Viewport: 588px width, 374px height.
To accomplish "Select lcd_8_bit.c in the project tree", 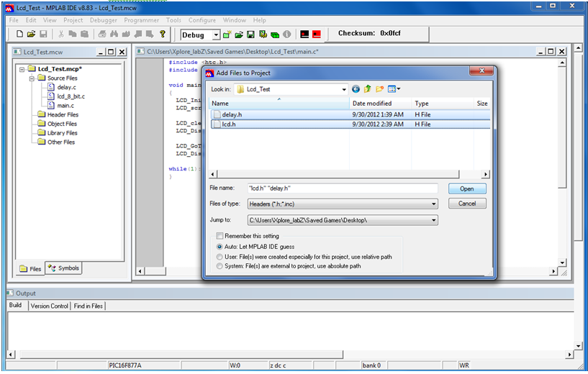I will point(71,96).
